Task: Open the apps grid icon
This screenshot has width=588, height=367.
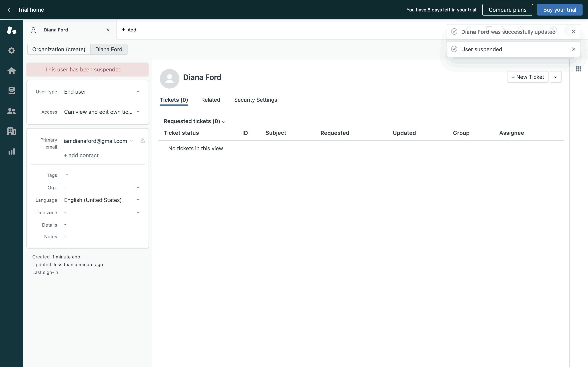Action: [578, 69]
